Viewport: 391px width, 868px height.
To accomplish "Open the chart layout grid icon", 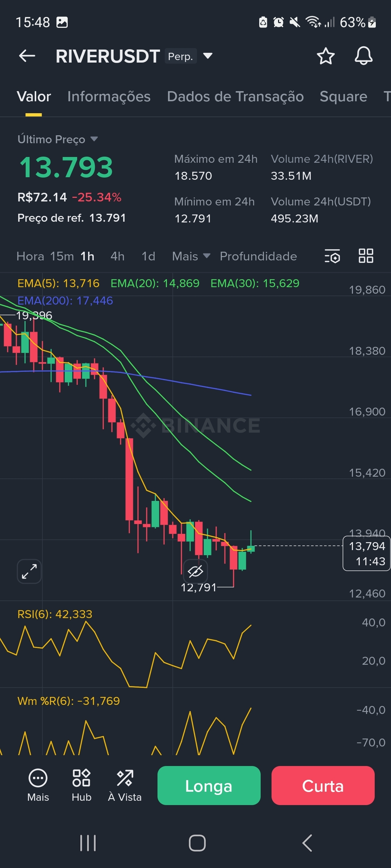I will tap(366, 256).
